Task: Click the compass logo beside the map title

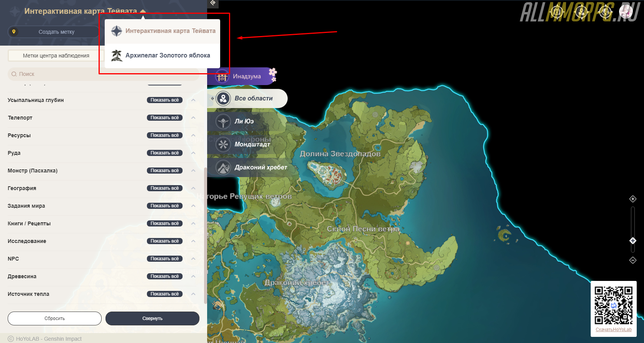Action: click(x=15, y=11)
